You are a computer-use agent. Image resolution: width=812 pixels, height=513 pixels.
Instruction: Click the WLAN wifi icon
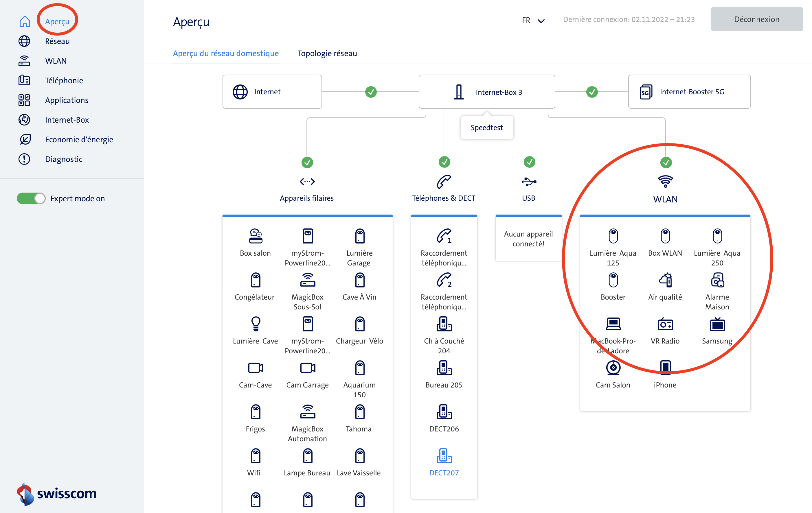[x=665, y=182]
